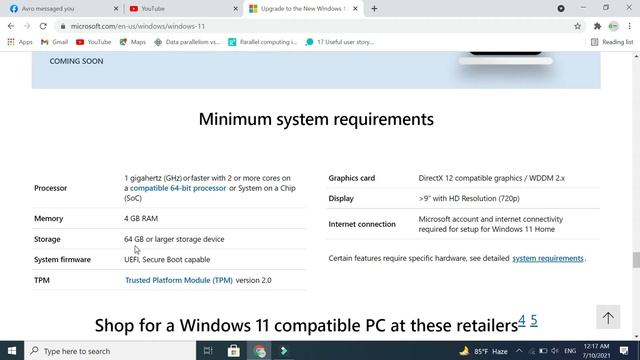This screenshot has height=360, width=640.
Task: Show hidden system tray icons
Action: click(519, 351)
